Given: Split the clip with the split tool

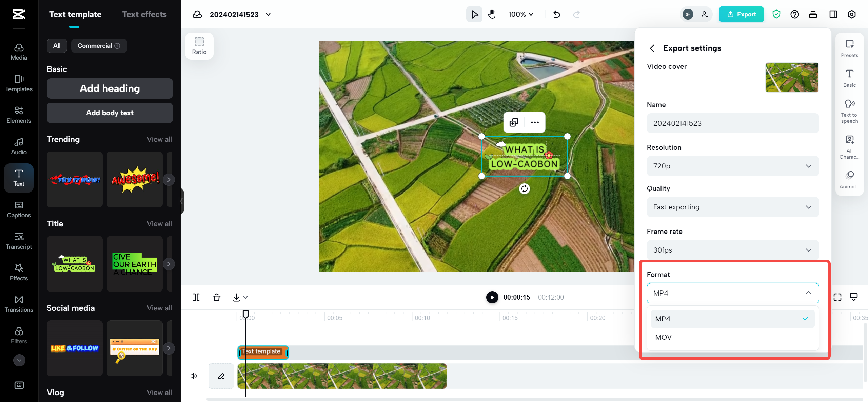Looking at the screenshot, I should point(196,297).
